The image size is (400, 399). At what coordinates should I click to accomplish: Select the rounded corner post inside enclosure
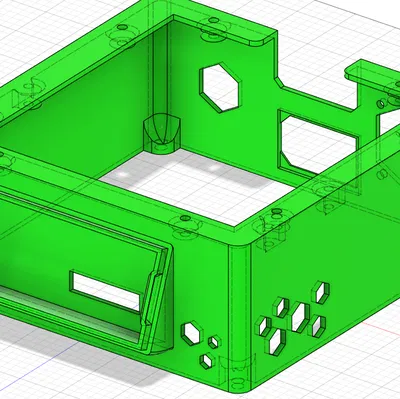point(162,134)
